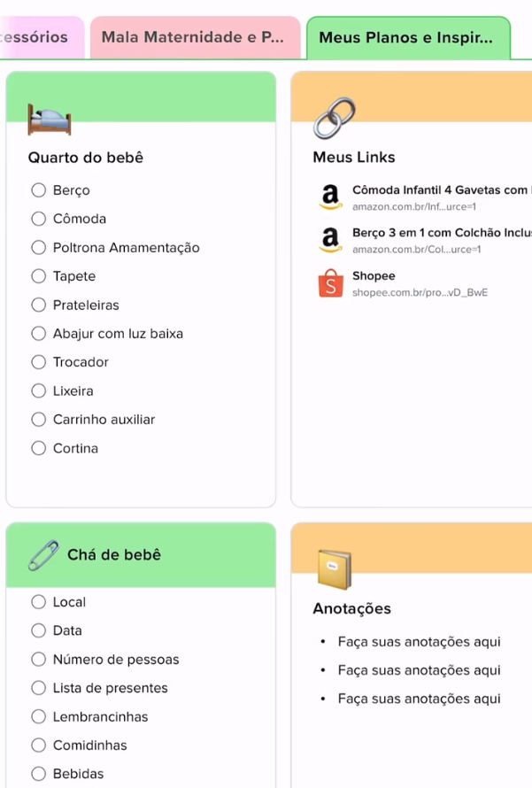Image resolution: width=532 pixels, height=788 pixels.
Task: Open the Cômoda Infantil 4 Gavetas link
Action: 440,189
